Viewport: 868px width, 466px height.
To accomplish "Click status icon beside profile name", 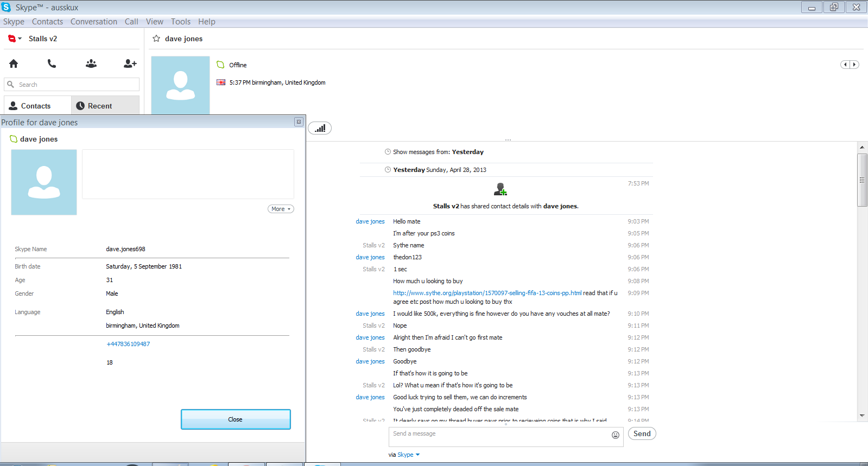I will tap(14, 139).
